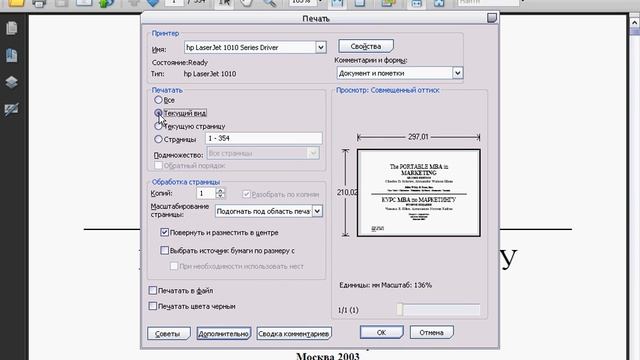
Task: Click the print preview page thumbnail
Action: tap(418, 193)
